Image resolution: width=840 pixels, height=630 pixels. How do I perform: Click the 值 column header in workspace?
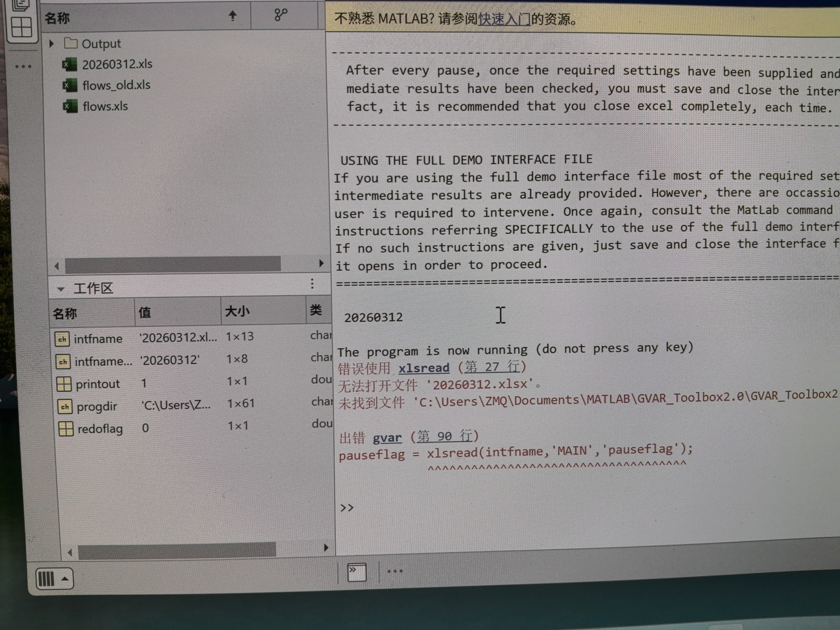coord(145,313)
